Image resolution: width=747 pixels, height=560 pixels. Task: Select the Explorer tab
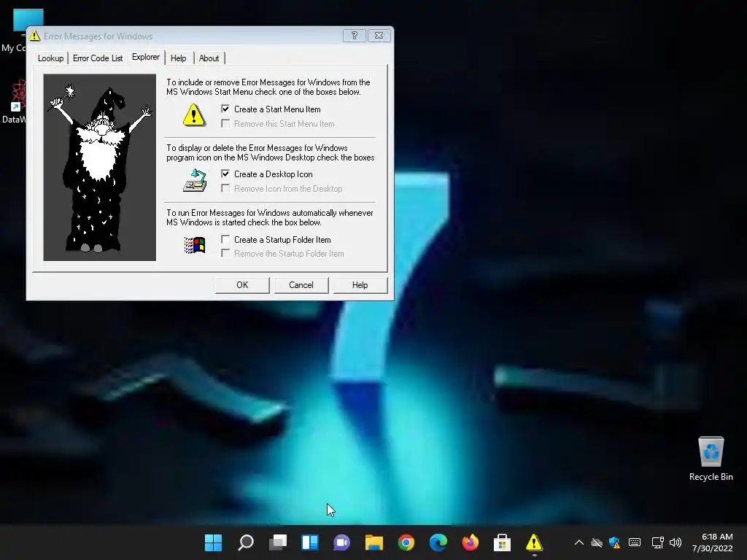pyautogui.click(x=146, y=57)
